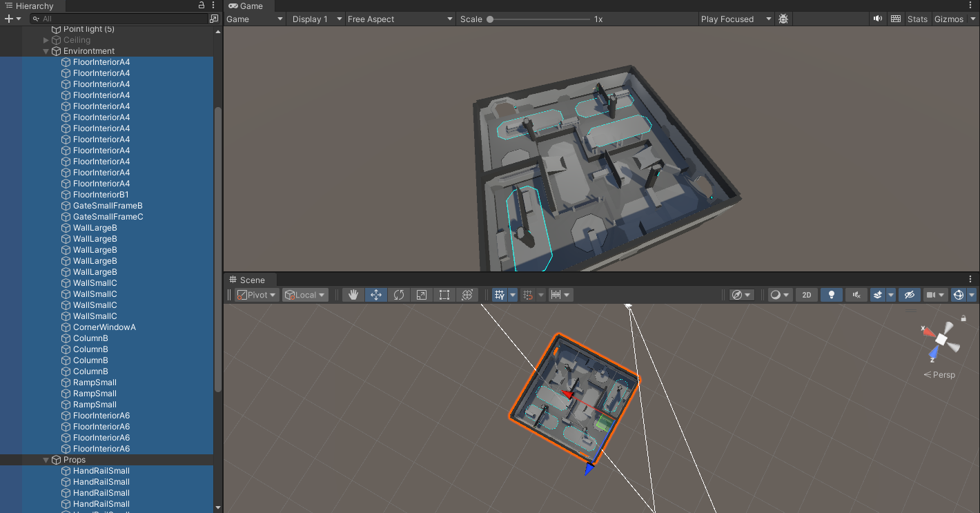Toggle Game view shortcuts keyboard icon
This screenshot has height=513, width=980.
tap(896, 19)
